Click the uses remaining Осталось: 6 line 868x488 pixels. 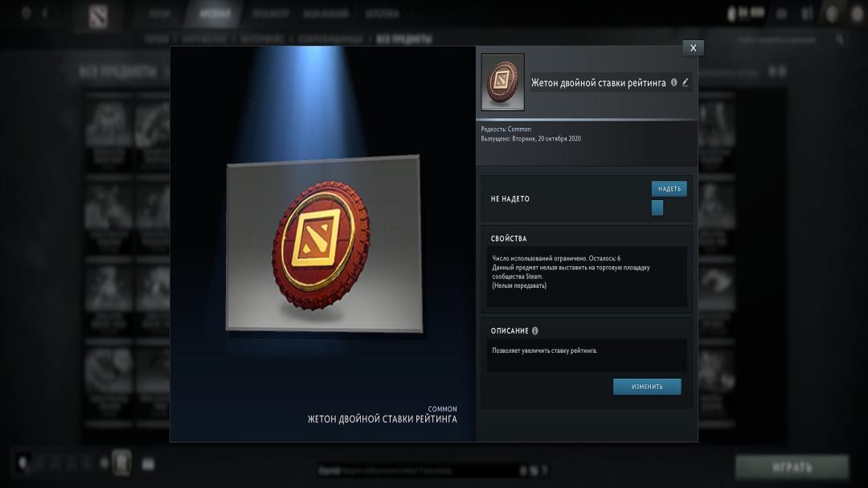(x=556, y=258)
